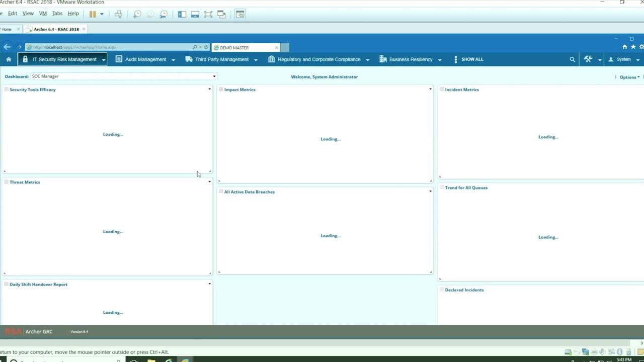Take a VM snapshot using snapshot icon
644x362 pixels.
click(x=137, y=14)
